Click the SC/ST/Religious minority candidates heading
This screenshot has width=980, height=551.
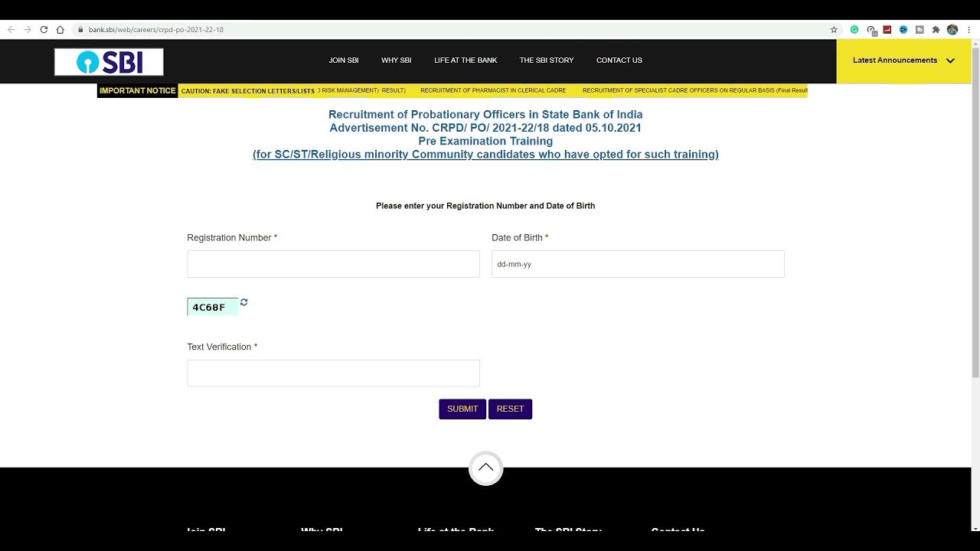coord(485,155)
